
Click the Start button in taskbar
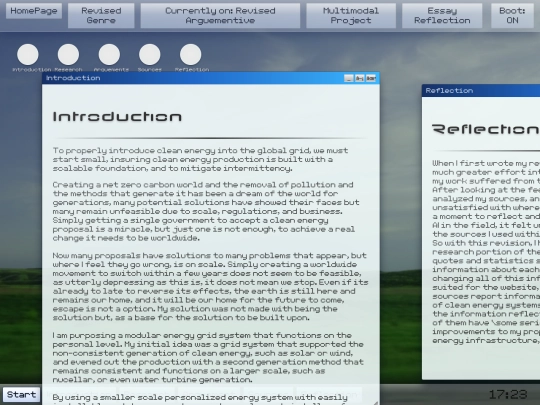point(21,395)
